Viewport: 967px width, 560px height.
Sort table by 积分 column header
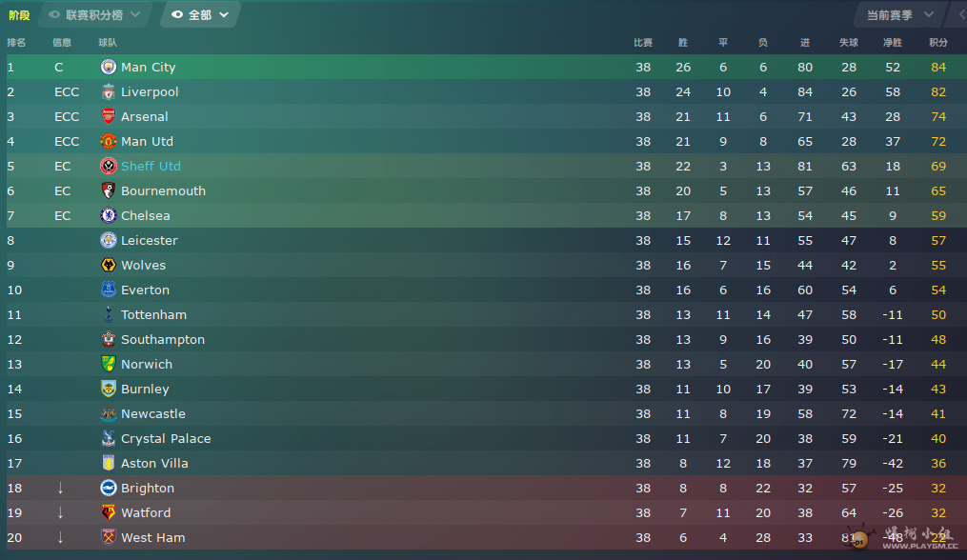point(938,43)
